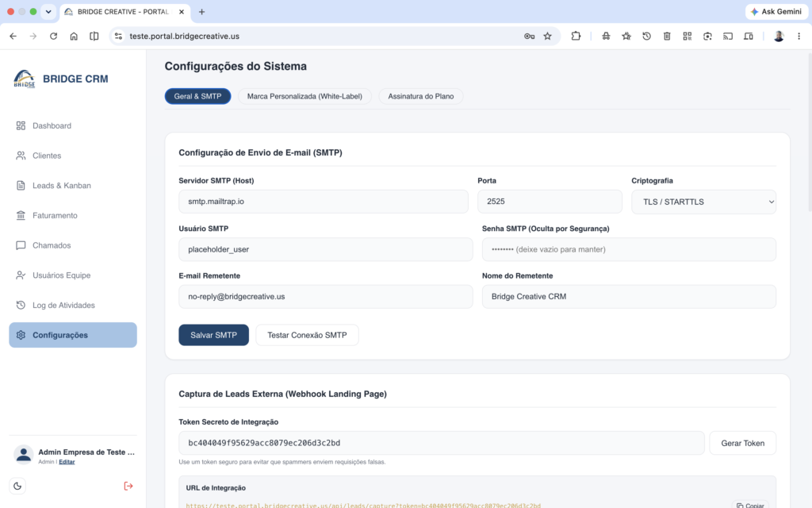Click the Bridge CRM logo
812x508 pixels.
click(25, 79)
